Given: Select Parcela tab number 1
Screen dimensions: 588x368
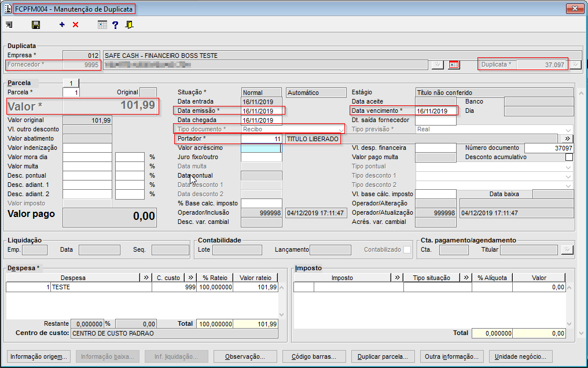Looking at the screenshot, I should coord(71,83).
